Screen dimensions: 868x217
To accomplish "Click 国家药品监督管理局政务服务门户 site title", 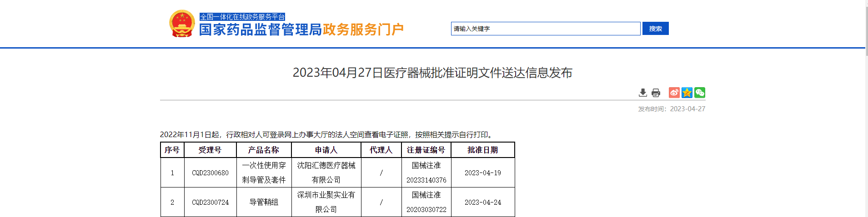I will pyautogui.click(x=301, y=30).
